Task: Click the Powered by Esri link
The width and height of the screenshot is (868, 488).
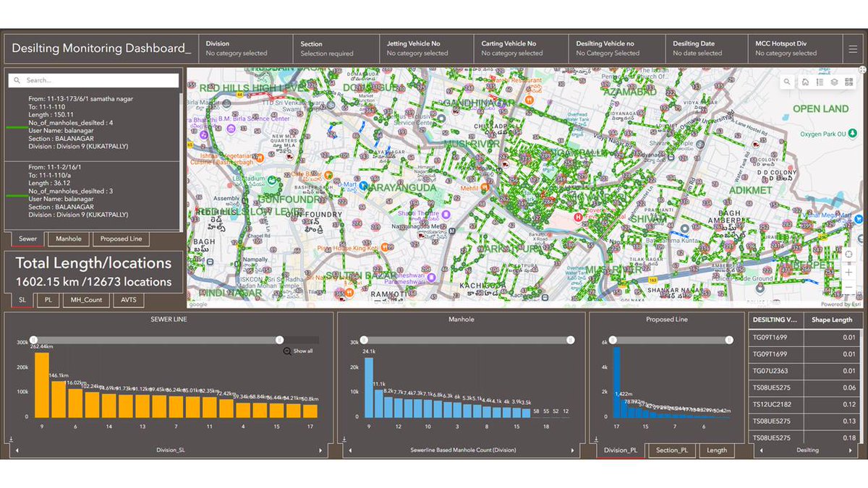Action: (x=841, y=304)
